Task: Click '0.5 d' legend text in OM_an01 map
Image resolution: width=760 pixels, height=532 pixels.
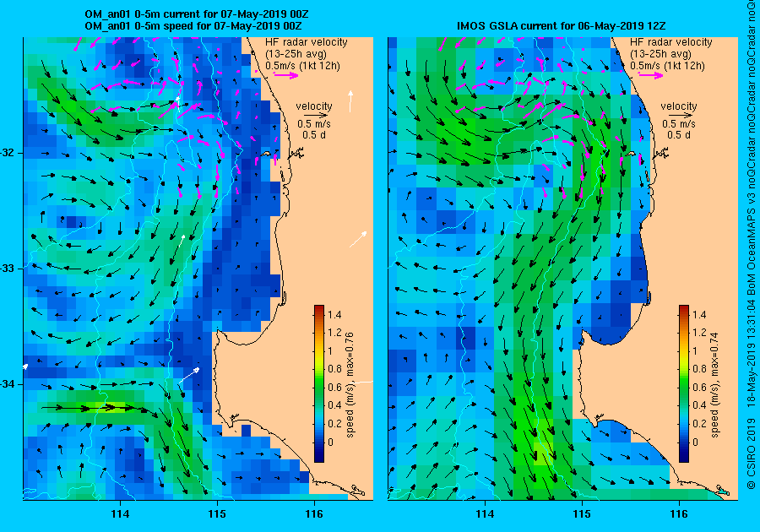Action: tap(314, 135)
